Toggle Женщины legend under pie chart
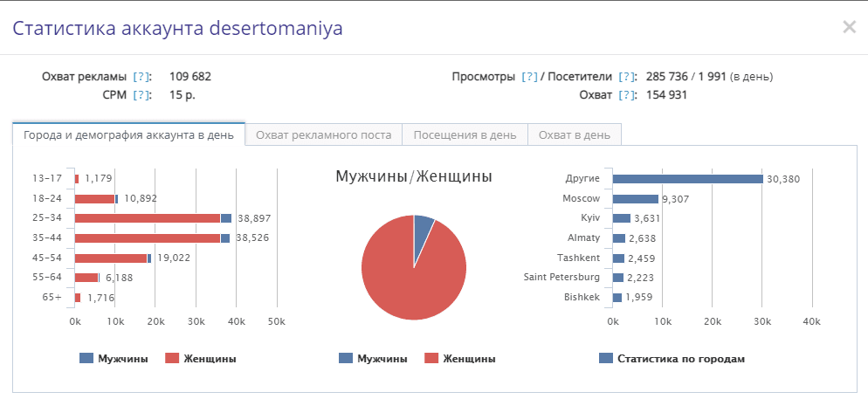This screenshot has height=406, width=868. pos(460,359)
